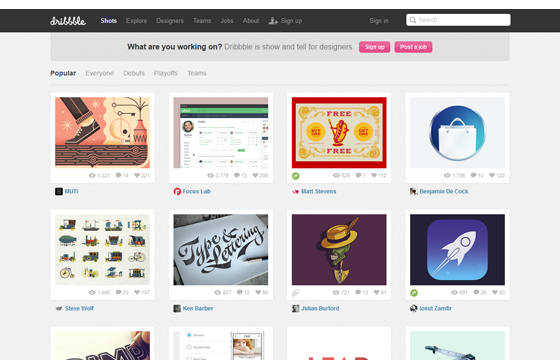The image size is (560, 360).
Task: Open Steve Wolf profile link
Action: coord(79,308)
